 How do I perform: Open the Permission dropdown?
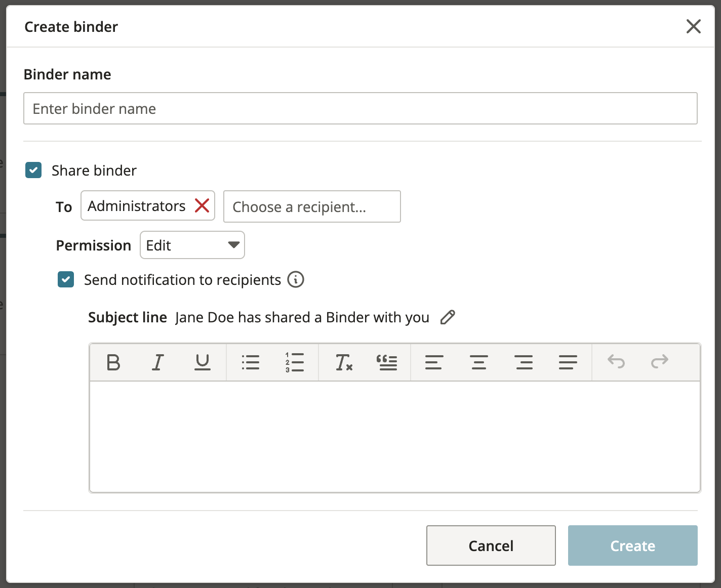click(x=192, y=245)
